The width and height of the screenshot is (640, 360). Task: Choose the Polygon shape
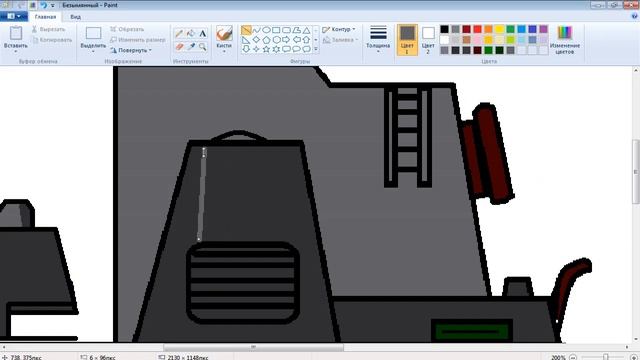[x=296, y=30]
